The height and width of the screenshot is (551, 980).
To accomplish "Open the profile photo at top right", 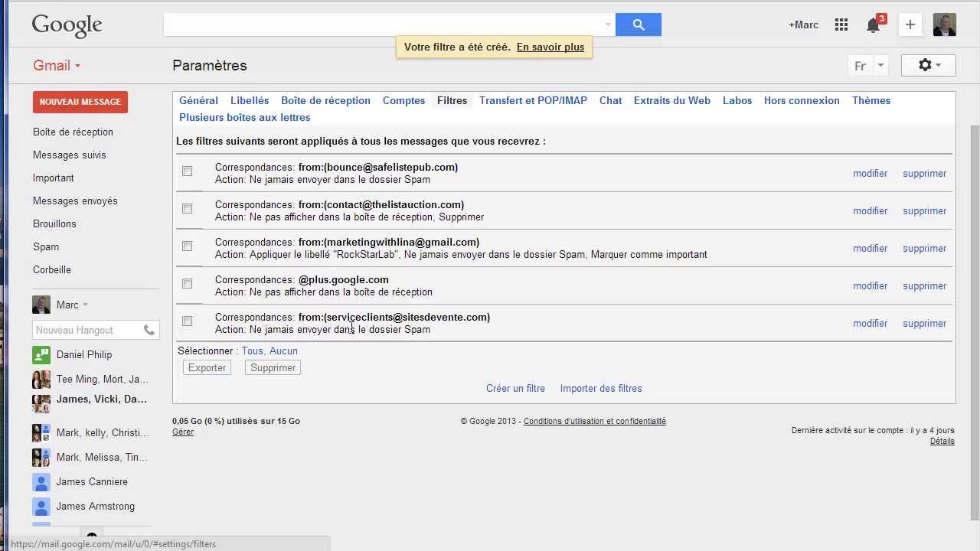I will click(x=944, y=24).
